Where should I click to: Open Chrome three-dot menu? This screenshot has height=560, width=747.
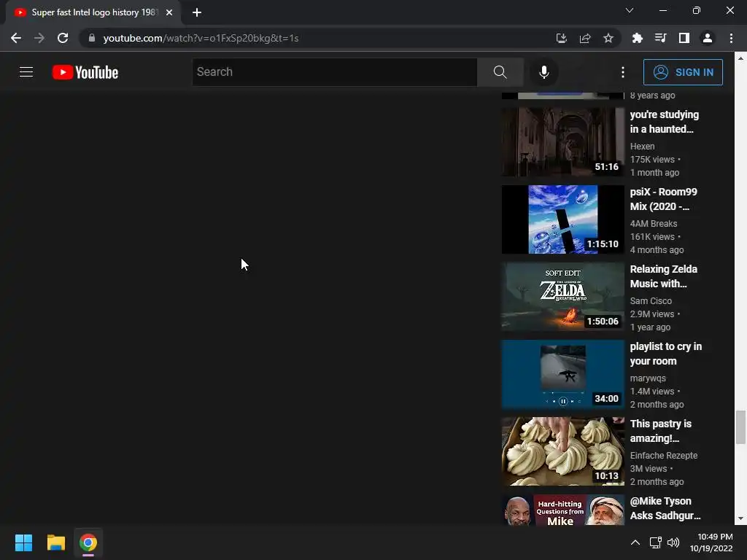[731, 38]
